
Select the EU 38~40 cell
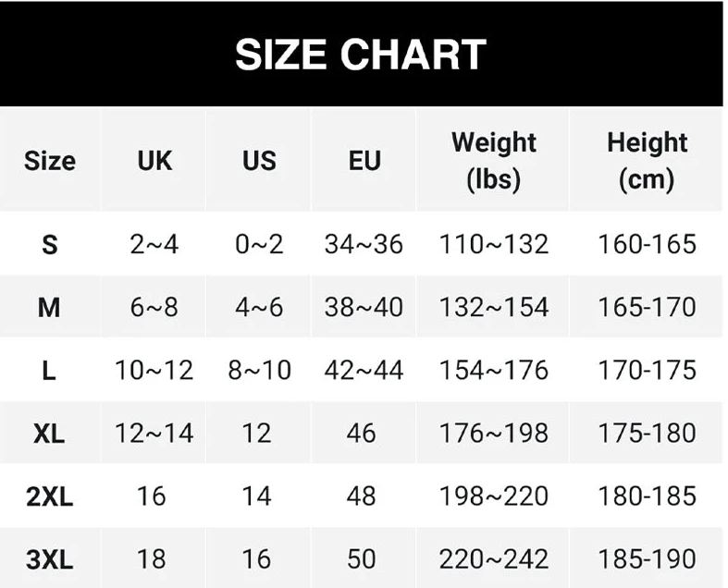point(364,307)
